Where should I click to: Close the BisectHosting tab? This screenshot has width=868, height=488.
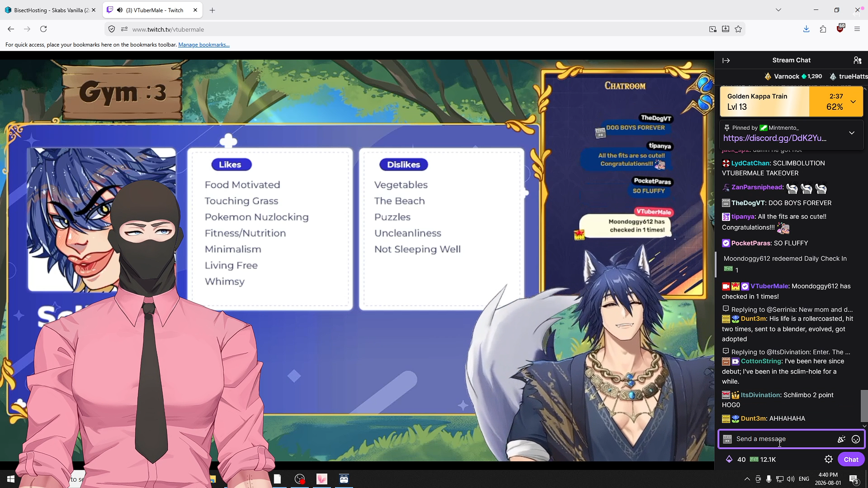[94, 10]
